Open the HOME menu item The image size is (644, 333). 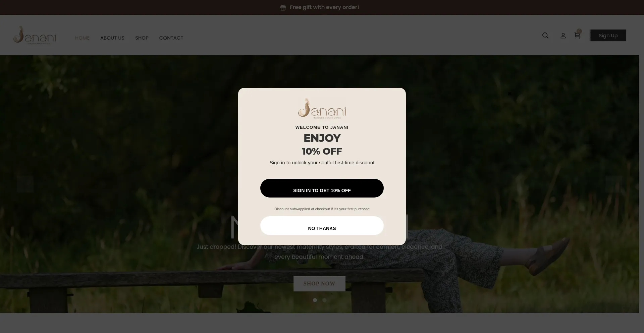click(82, 38)
